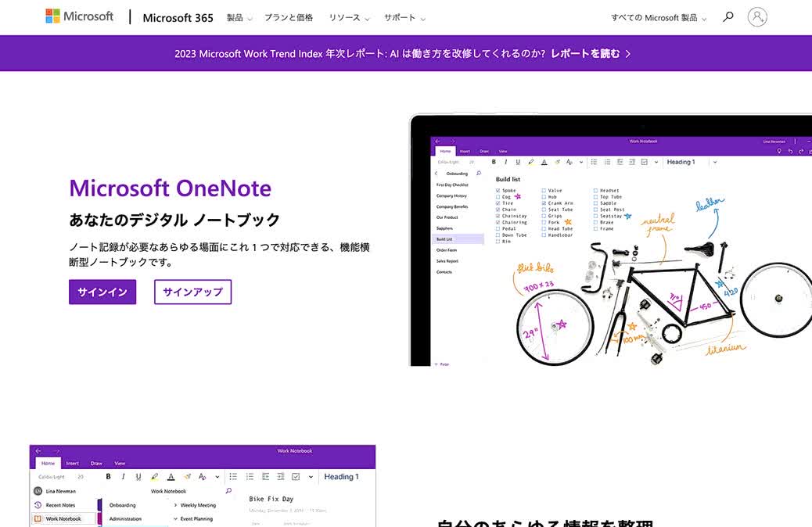This screenshot has width=812, height=527.
Task: Click the Microsoft logo in the header
Action: (x=79, y=16)
